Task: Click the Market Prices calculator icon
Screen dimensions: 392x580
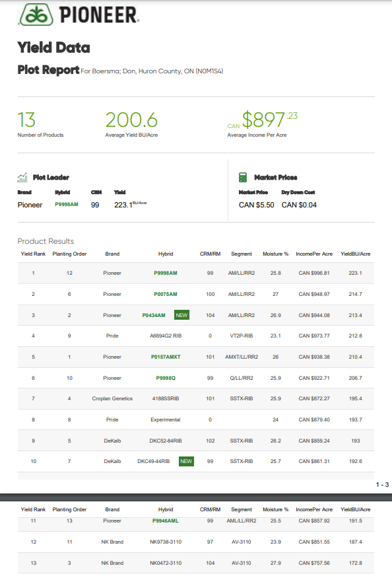Action: 243,178
